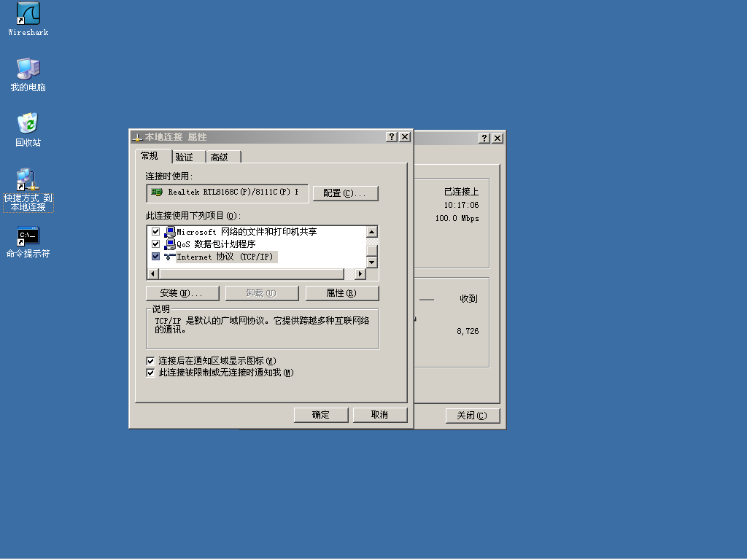Confirm with the 确定 button
Screen dimensions: 747x560
(321, 415)
